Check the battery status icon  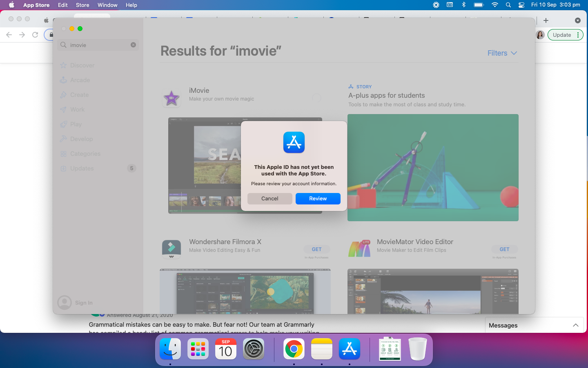479,5
